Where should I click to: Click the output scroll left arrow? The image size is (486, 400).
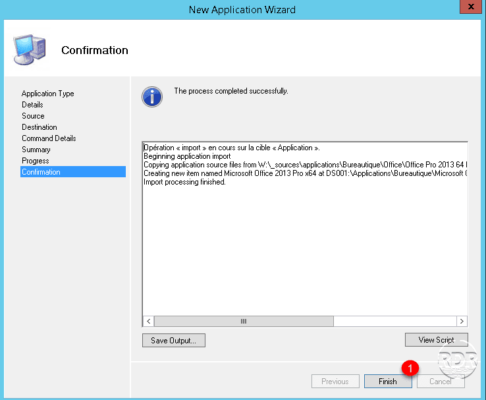click(x=149, y=321)
